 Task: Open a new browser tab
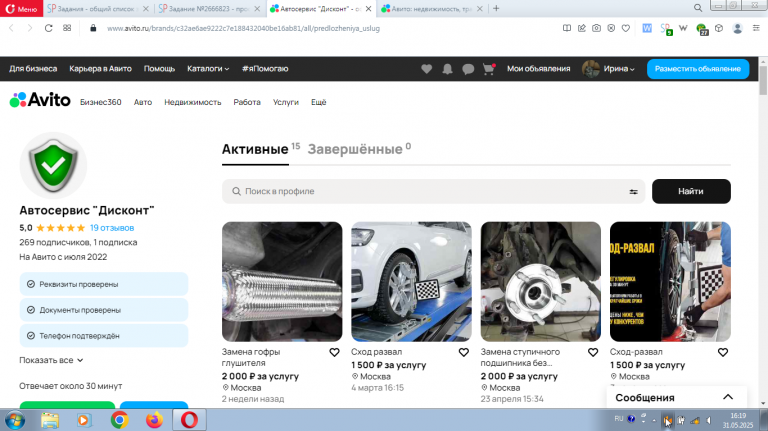[496, 8]
